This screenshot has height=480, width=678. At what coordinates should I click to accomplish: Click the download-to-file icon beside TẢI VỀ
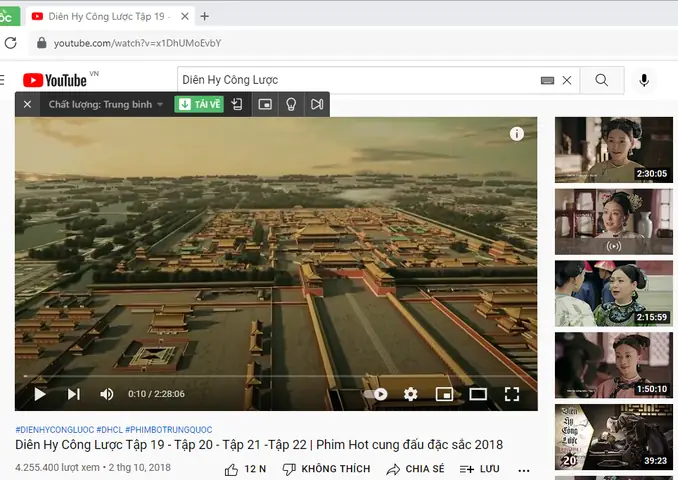237,104
